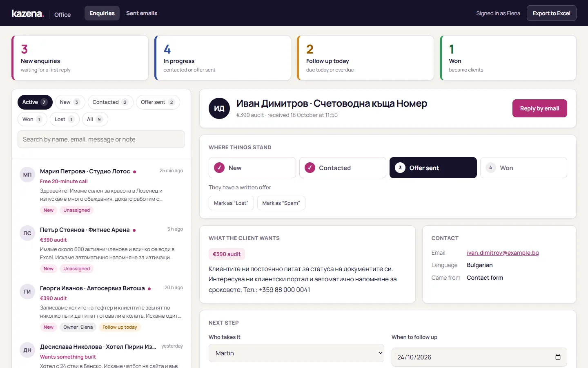Open the date picker calendar icon
The image size is (588, 368).
(558, 357)
